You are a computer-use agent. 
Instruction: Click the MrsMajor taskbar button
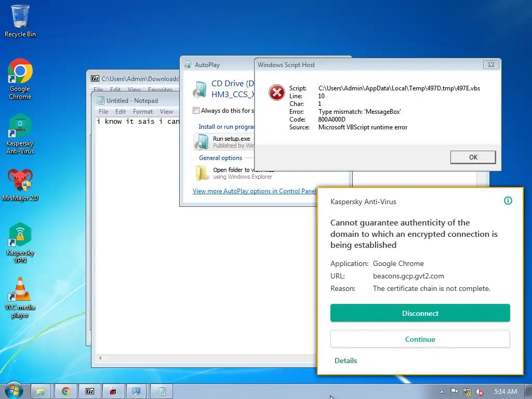113,392
